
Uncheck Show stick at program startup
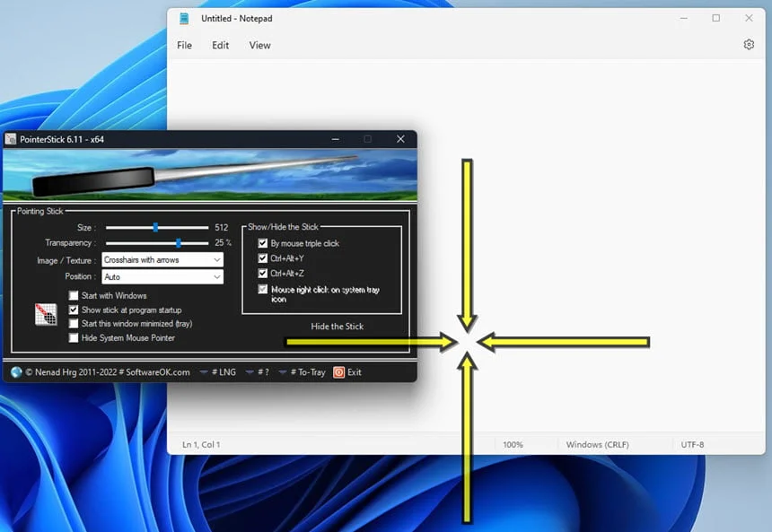[x=74, y=310]
